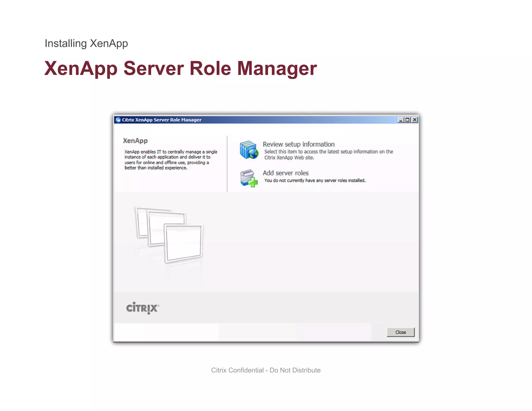Click 'Select this item to access the latest setup information' text
This screenshot has height=411, width=532.
click(x=328, y=155)
